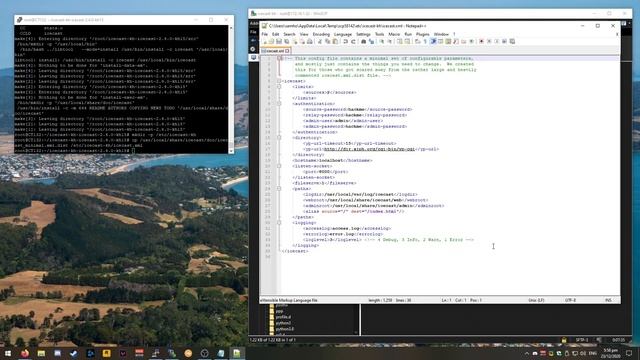The height and width of the screenshot is (360, 640).
Task: Open the Settings menu
Action: (x=363, y=34)
